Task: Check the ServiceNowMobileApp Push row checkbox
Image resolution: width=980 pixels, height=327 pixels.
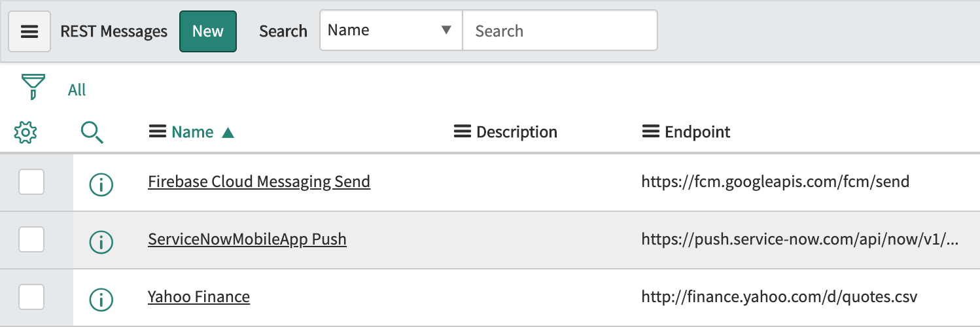Action: tap(31, 239)
